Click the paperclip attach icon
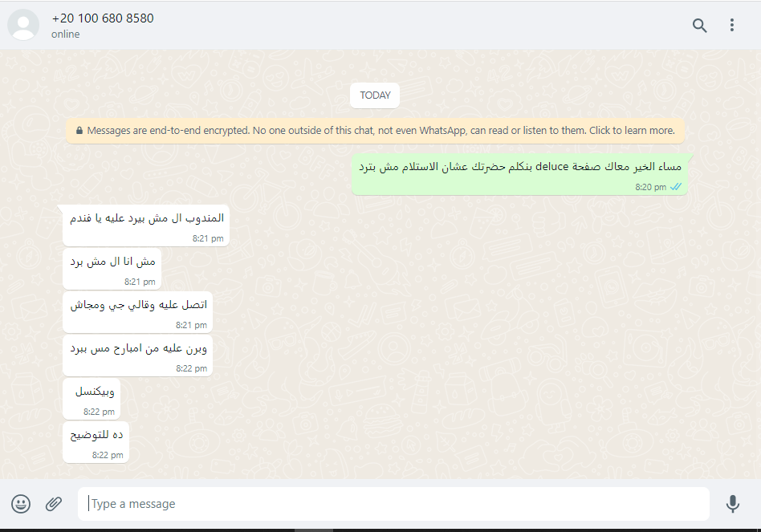This screenshot has height=532, width=761. click(x=53, y=504)
